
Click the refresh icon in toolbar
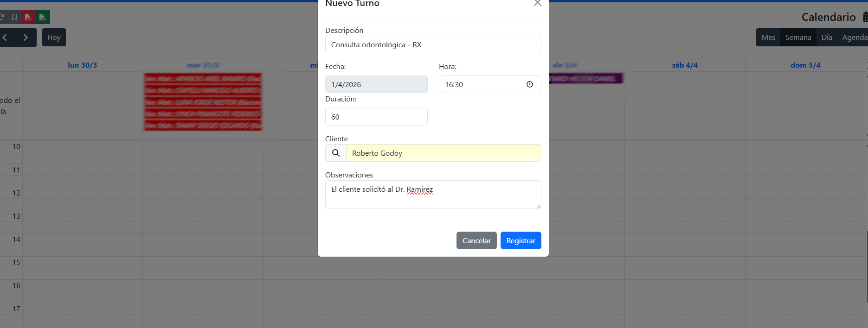2,17
